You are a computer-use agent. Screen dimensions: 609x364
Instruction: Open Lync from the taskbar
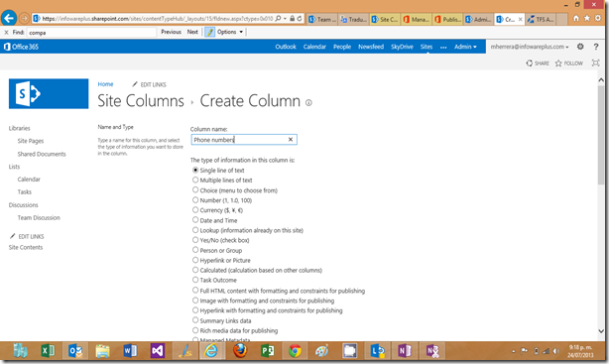pos(377,351)
